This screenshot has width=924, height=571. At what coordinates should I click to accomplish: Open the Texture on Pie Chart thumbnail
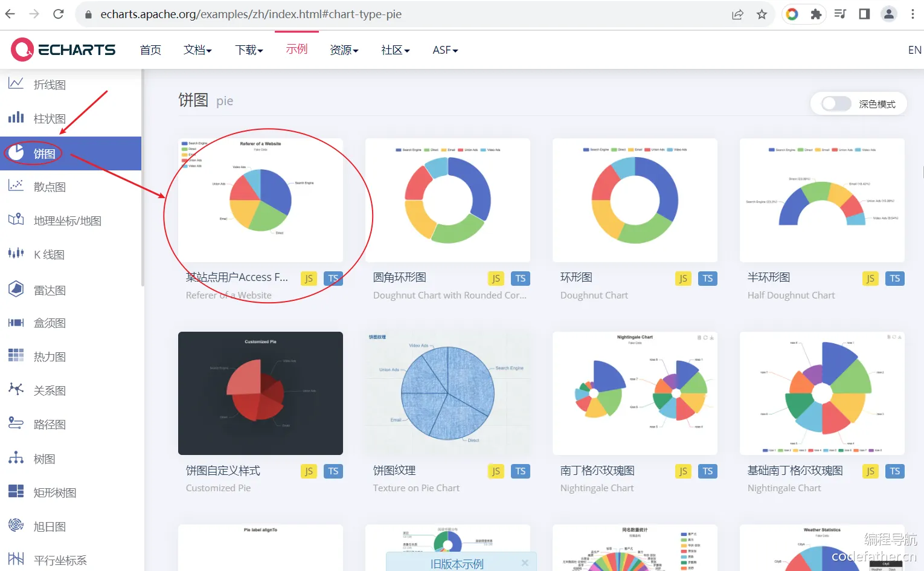point(448,393)
